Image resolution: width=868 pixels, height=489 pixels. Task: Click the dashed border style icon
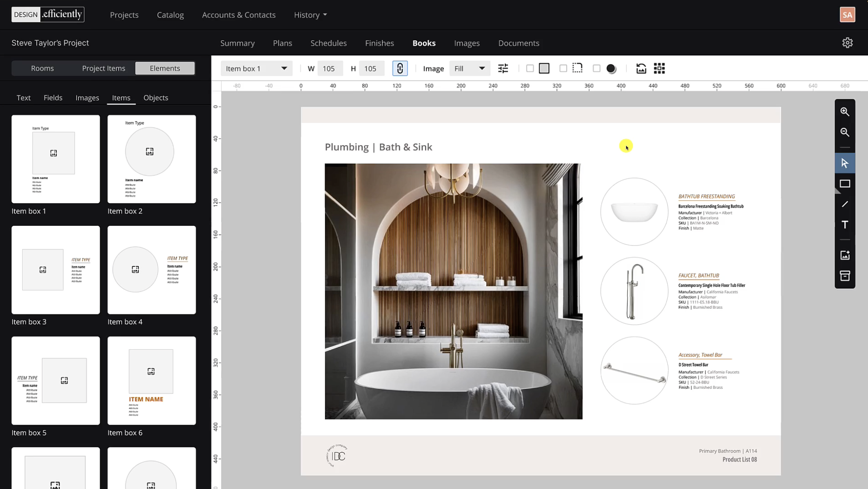[577, 68]
